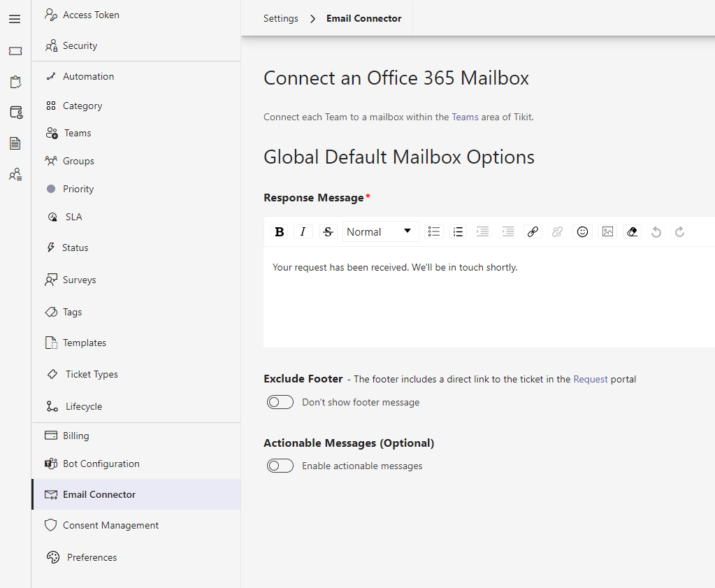Click the Email Connector breadcrumb
715x588 pixels.
pyautogui.click(x=363, y=19)
